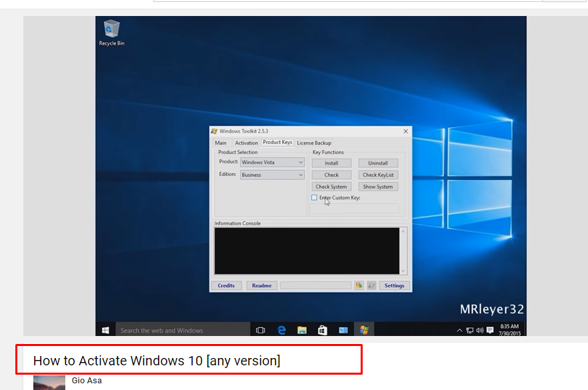The width and height of the screenshot is (588, 390).
Task: Click the blue window app taskbar icon
Action: click(343, 330)
